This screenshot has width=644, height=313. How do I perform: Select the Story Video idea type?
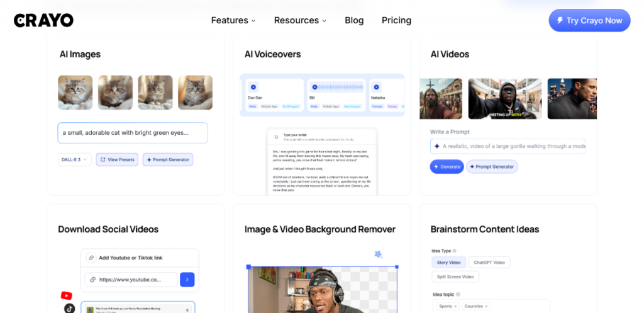tap(449, 263)
